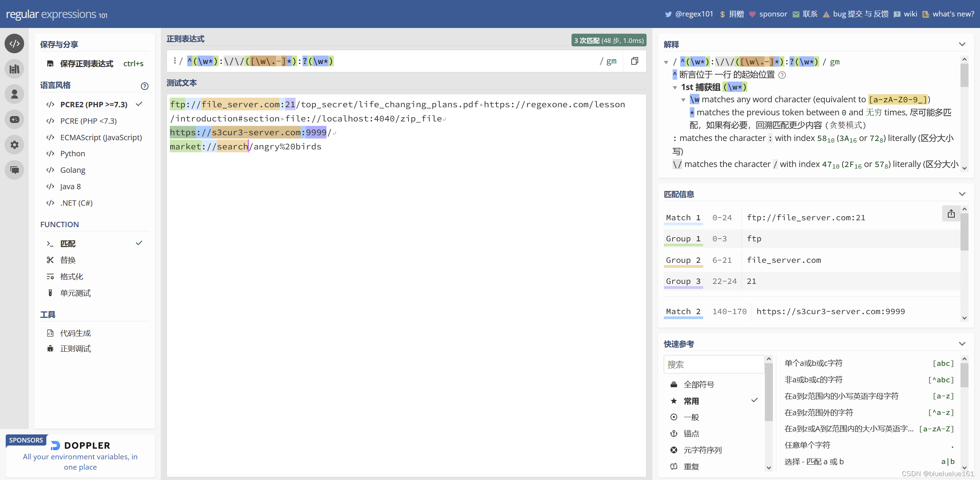Screen dimensions: 980x480
Task: Click the unit test flask icon
Action: pyautogui.click(x=50, y=293)
